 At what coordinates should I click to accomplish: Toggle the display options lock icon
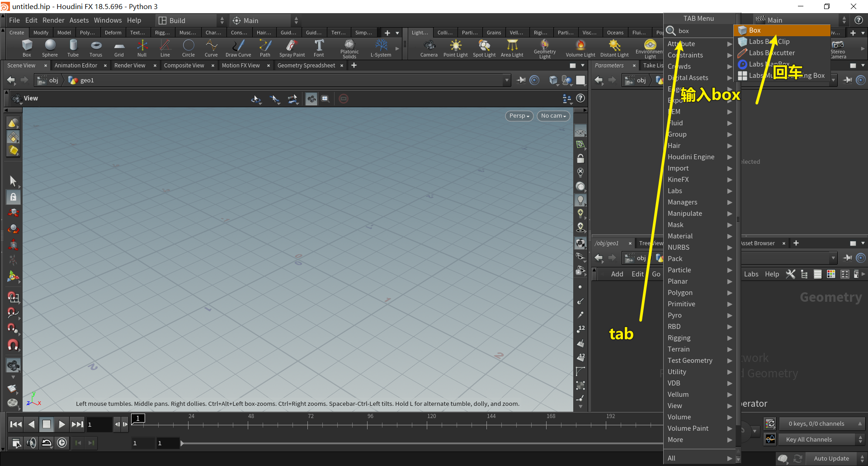580,159
